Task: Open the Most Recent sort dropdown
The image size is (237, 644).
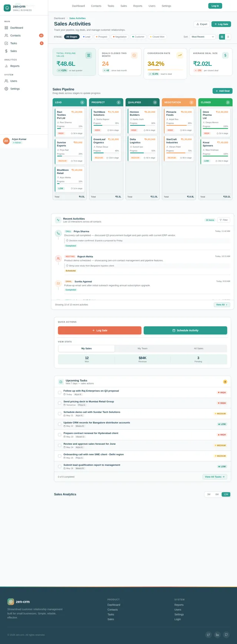Action: pos(203,37)
